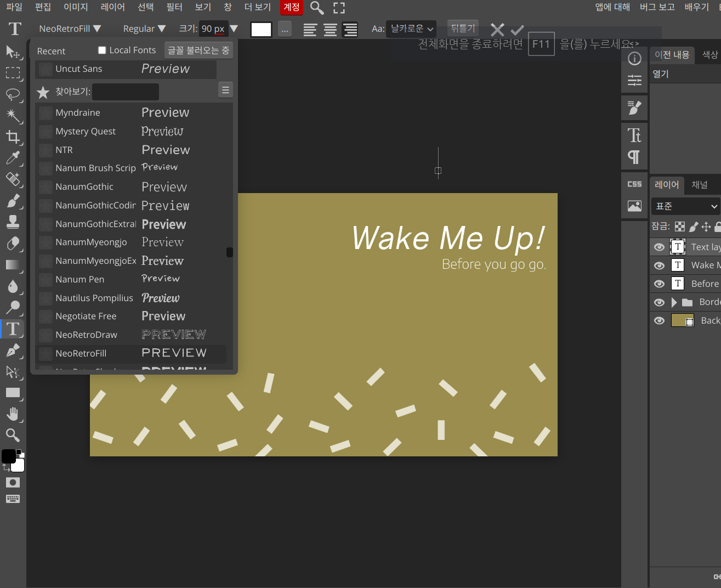The height and width of the screenshot is (588, 721).
Task: Select the Move tool
Action: point(13,52)
